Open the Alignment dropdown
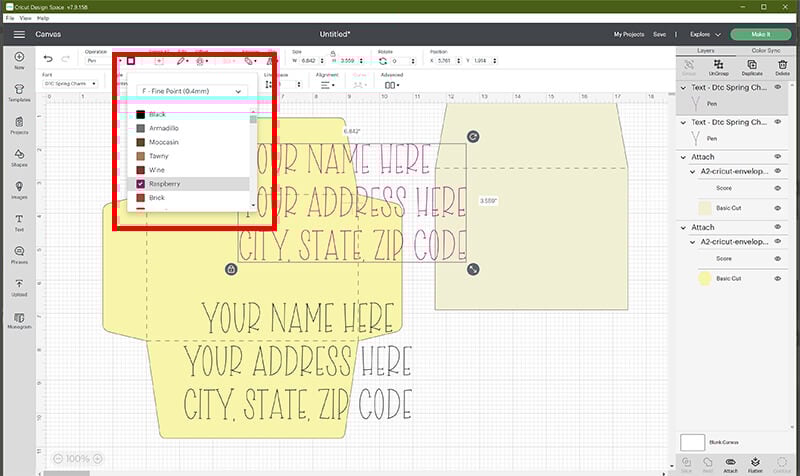 pyautogui.click(x=328, y=85)
